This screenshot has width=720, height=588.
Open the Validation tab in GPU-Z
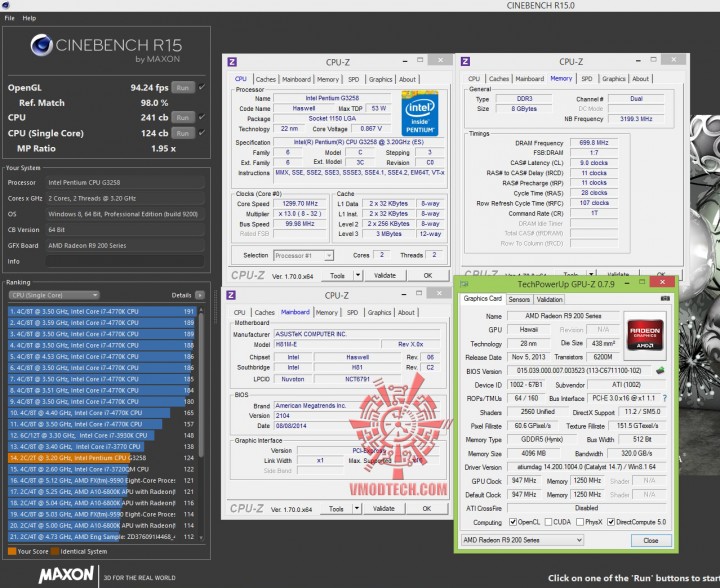549,299
